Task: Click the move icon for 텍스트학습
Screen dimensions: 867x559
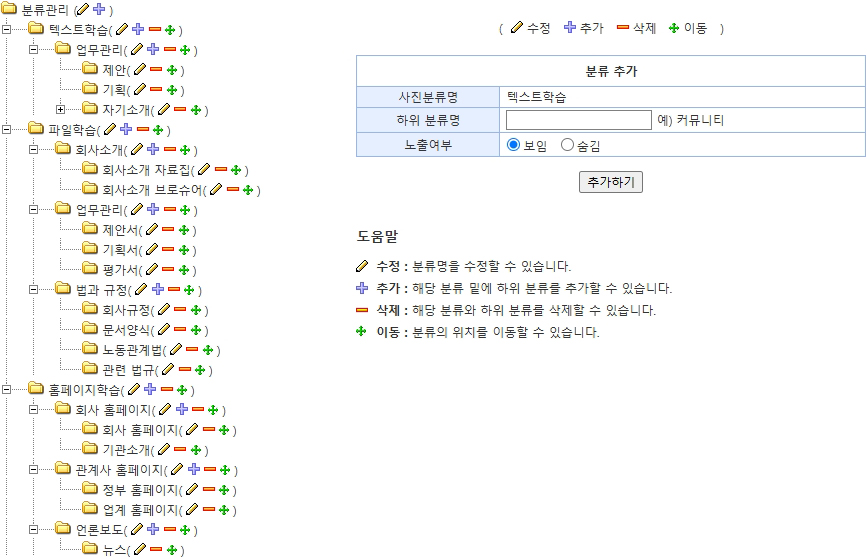Action: coord(170,29)
